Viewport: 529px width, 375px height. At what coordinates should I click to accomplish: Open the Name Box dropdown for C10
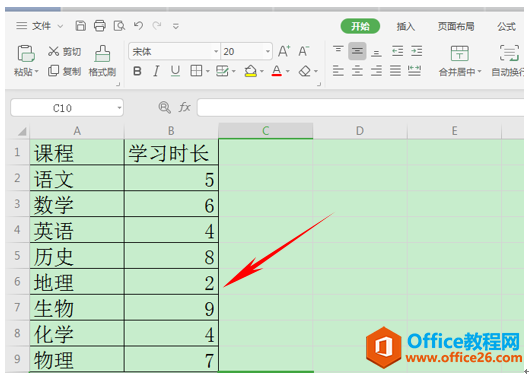[x=119, y=108]
